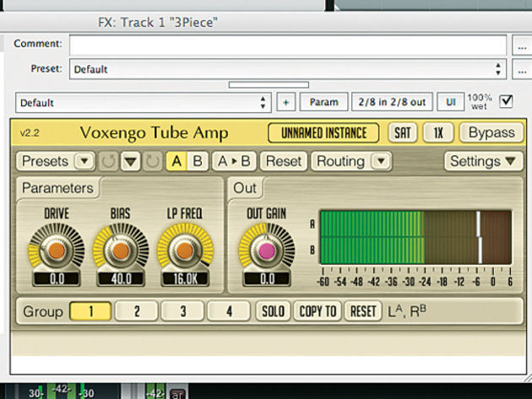Click the ellipsis button beside Comment
Viewport: 532px width, 399px height.
[522, 45]
